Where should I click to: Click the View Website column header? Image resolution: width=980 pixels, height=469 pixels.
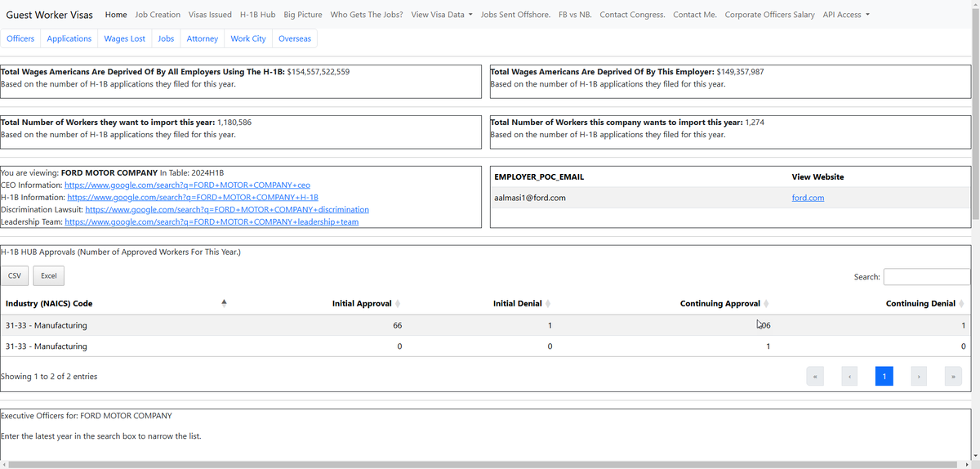click(x=817, y=176)
